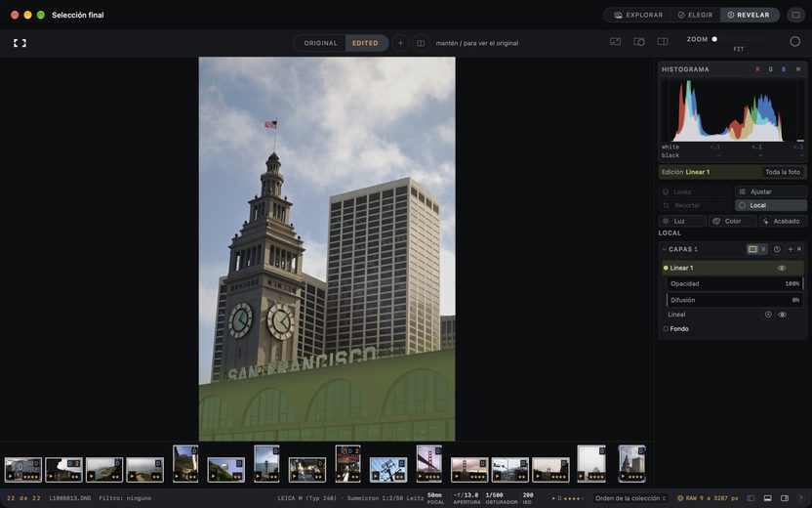Toggle visibility of the Lineal mask eye icon
The image size is (812, 508).
pyautogui.click(x=782, y=315)
